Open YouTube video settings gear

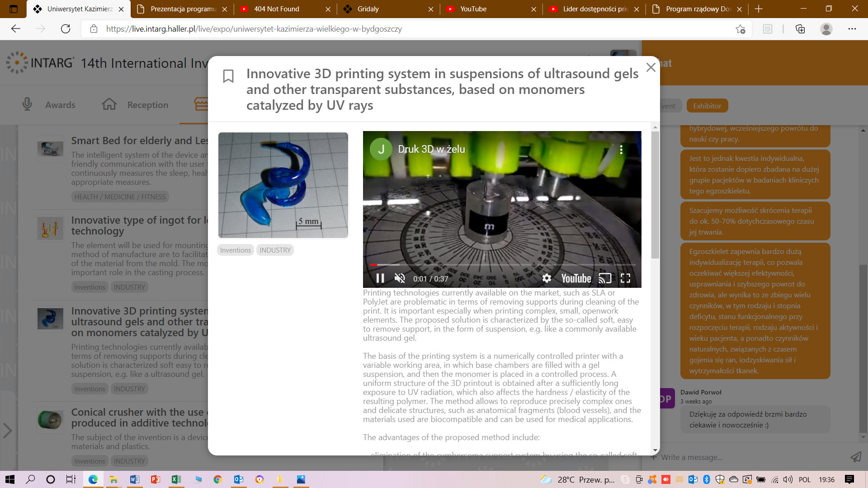pyautogui.click(x=547, y=278)
